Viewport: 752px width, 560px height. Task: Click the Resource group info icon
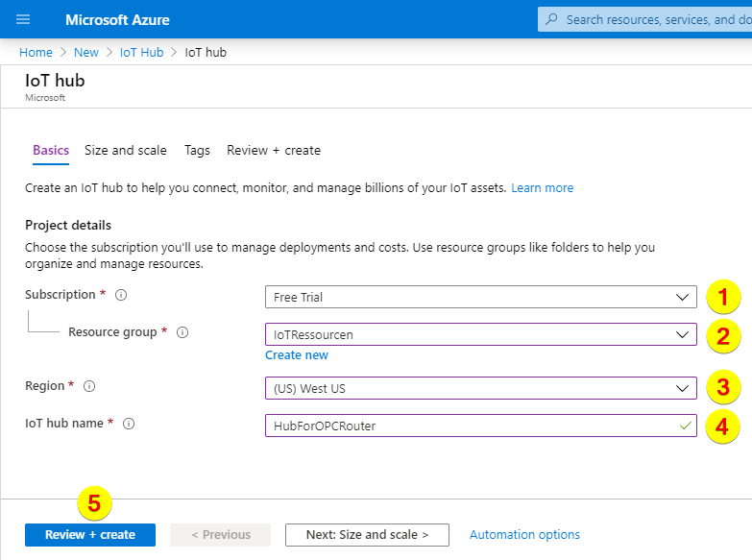[182, 332]
